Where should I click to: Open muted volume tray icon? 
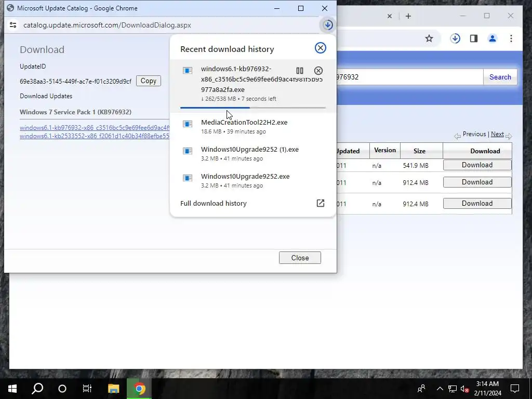(465, 389)
